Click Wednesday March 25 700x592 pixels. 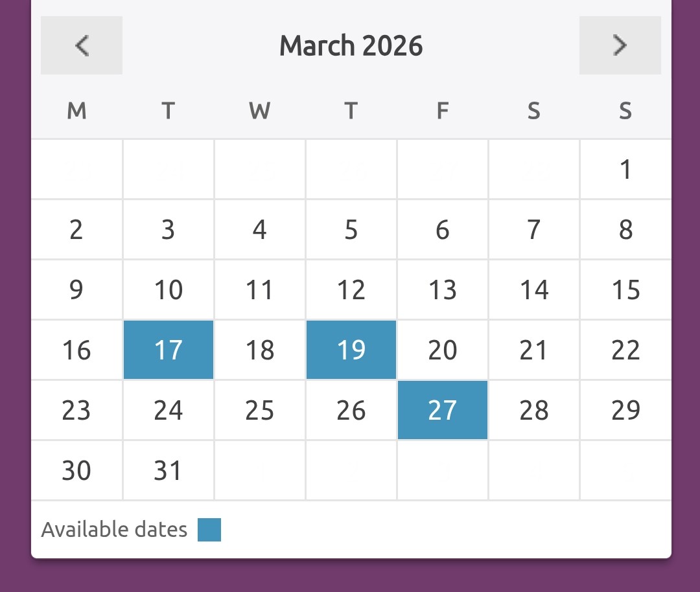coord(260,410)
